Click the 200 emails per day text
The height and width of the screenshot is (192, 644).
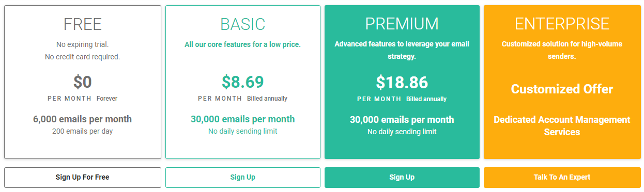pos(83,131)
